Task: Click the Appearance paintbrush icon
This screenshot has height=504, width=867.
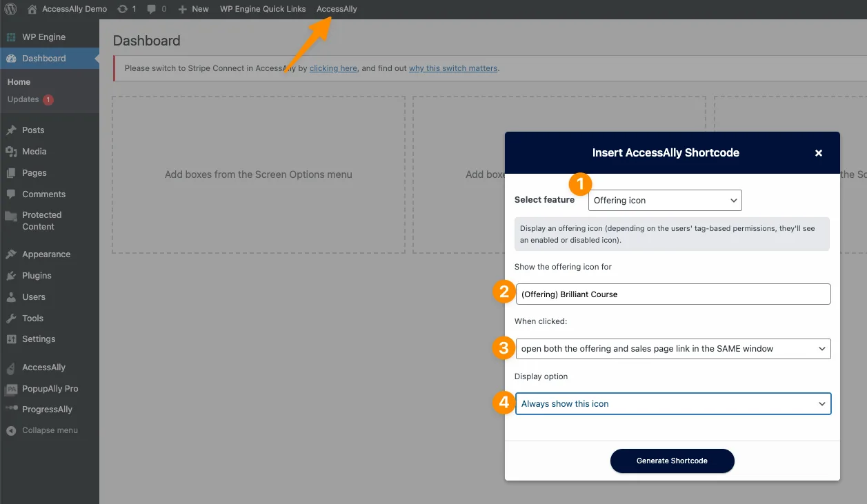Action: point(11,254)
